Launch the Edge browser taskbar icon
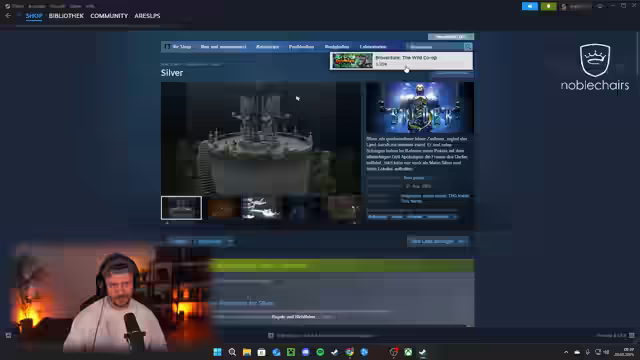Screen dimensions: 640x360 click(276, 352)
